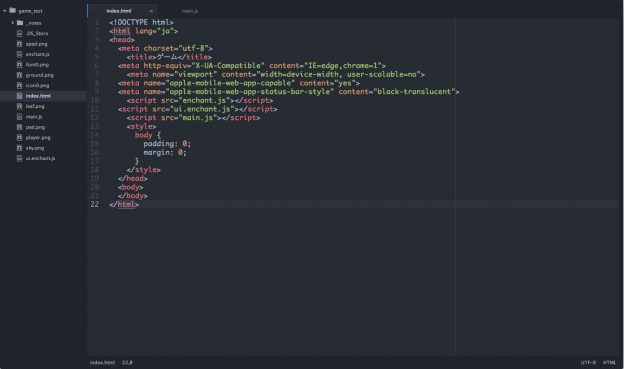Click the html lang="ja" line
The height and width of the screenshot is (369, 624).
(x=144, y=31)
